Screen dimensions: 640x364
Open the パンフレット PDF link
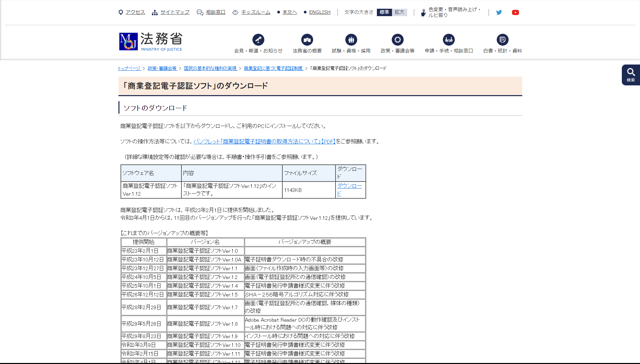pos(264,141)
